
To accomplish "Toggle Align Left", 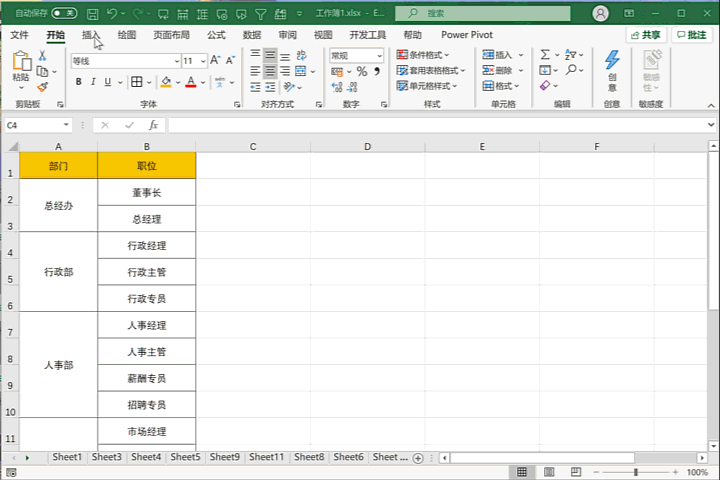I will 255,71.
